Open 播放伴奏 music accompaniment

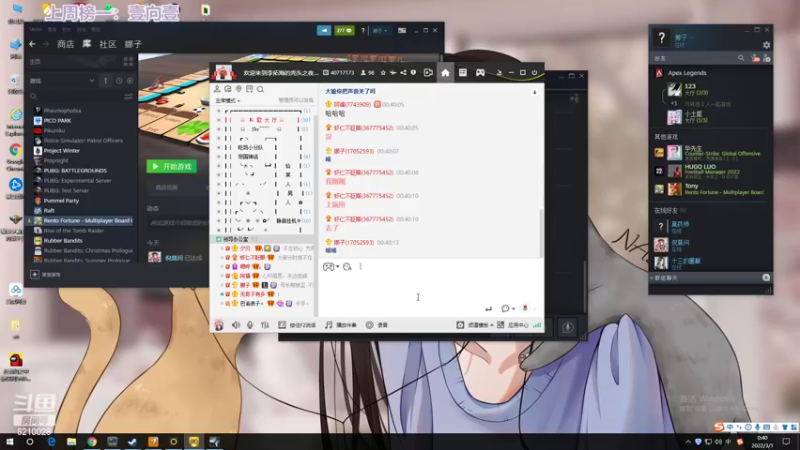click(341, 325)
